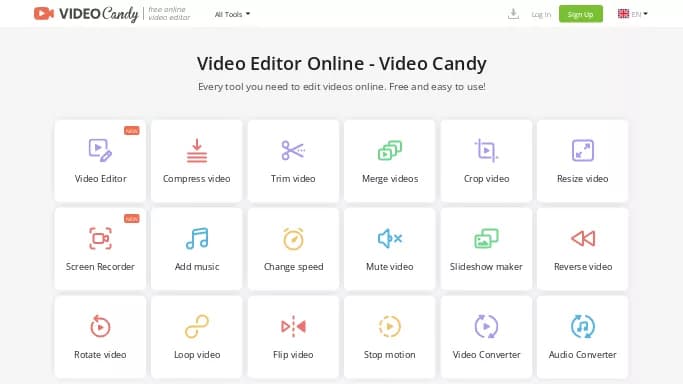Image resolution: width=683 pixels, height=384 pixels.
Task: Click the UK flag language icon
Action: pos(623,13)
